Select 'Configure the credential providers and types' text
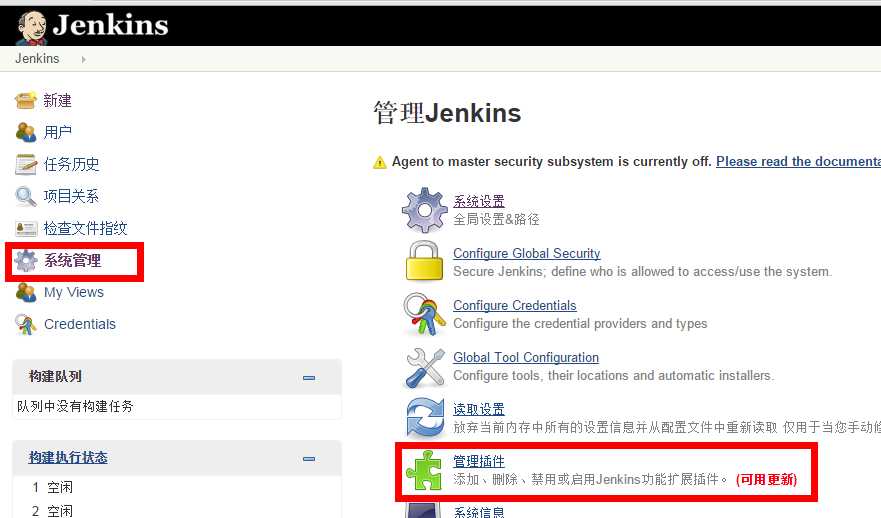This screenshot has height=518, width=881. [580, 324]
